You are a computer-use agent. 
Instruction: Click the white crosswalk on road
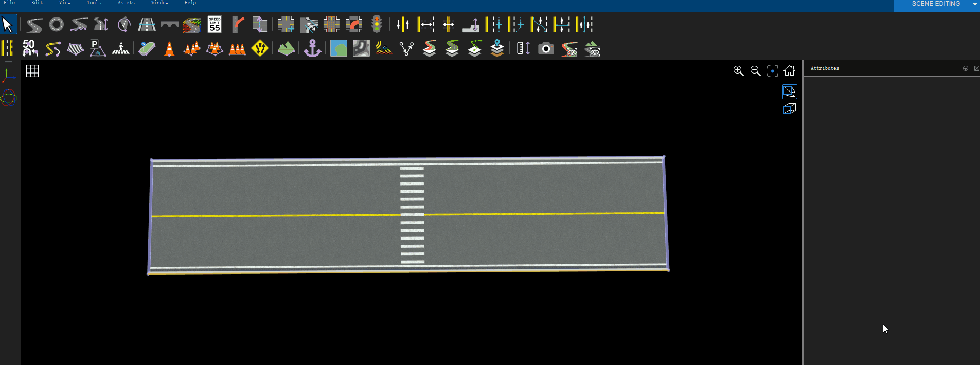pos(412,215)
